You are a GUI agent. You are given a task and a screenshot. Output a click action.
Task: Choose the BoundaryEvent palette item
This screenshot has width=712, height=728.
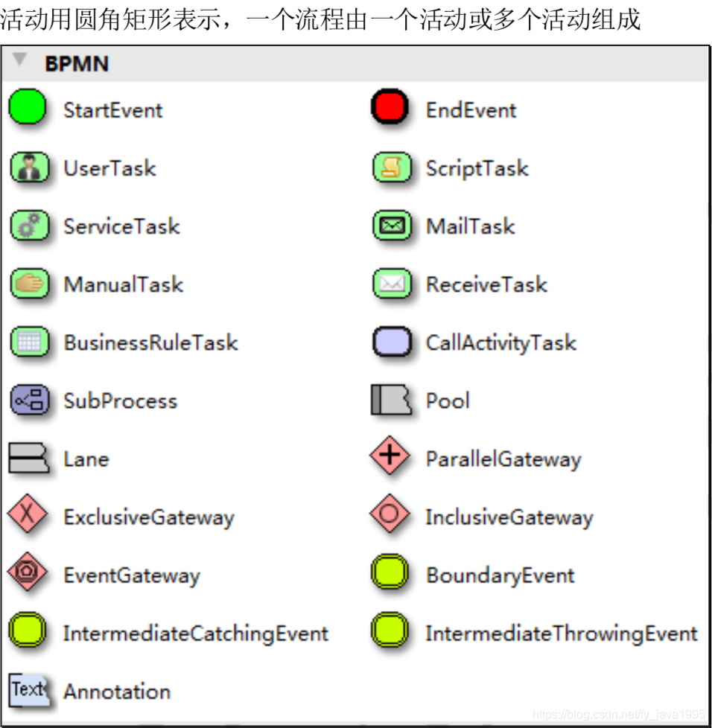[x=473, y=574]
